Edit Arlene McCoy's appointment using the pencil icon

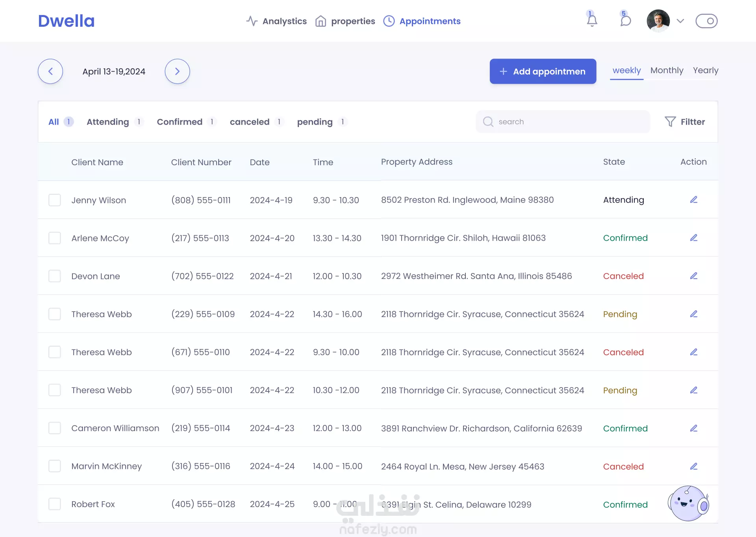point(694,238)
